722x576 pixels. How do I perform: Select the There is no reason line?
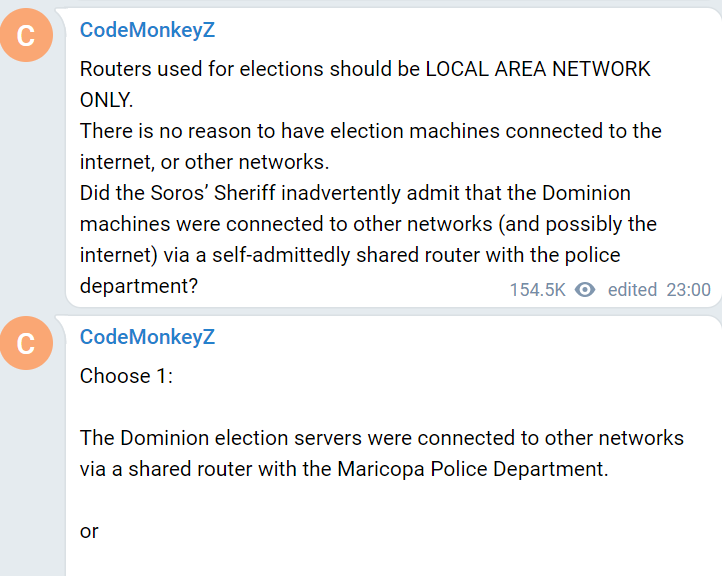371,131
